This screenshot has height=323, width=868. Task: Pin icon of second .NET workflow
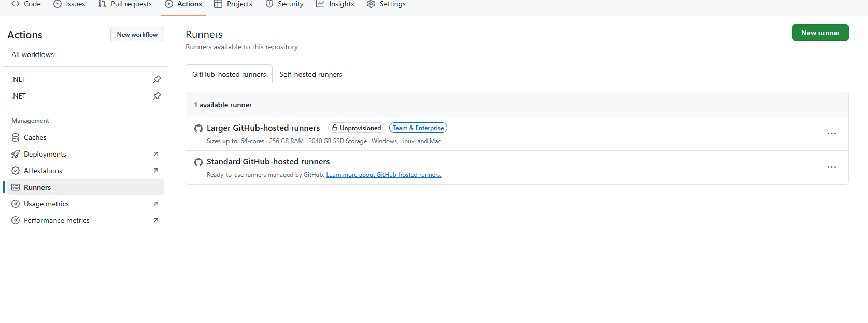coord(157,96)
